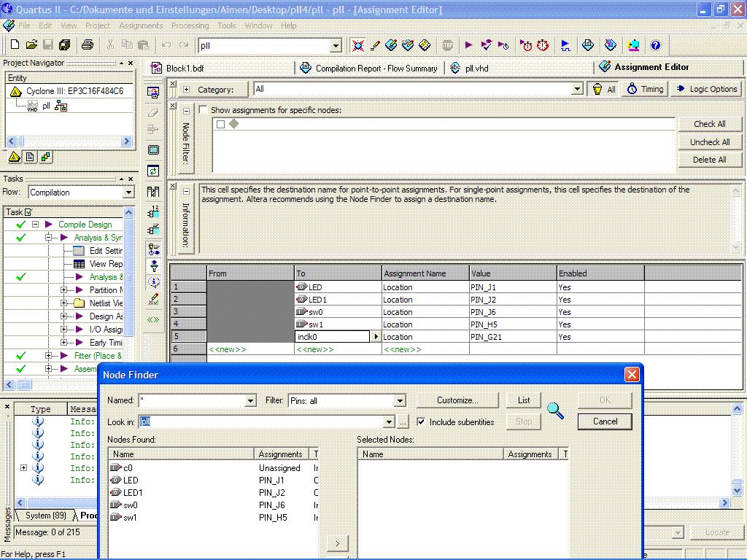Viewport: 747px width, 560px height.
Task: Open the Filter Pins: all dropdown
Action: tap(399, 401)
